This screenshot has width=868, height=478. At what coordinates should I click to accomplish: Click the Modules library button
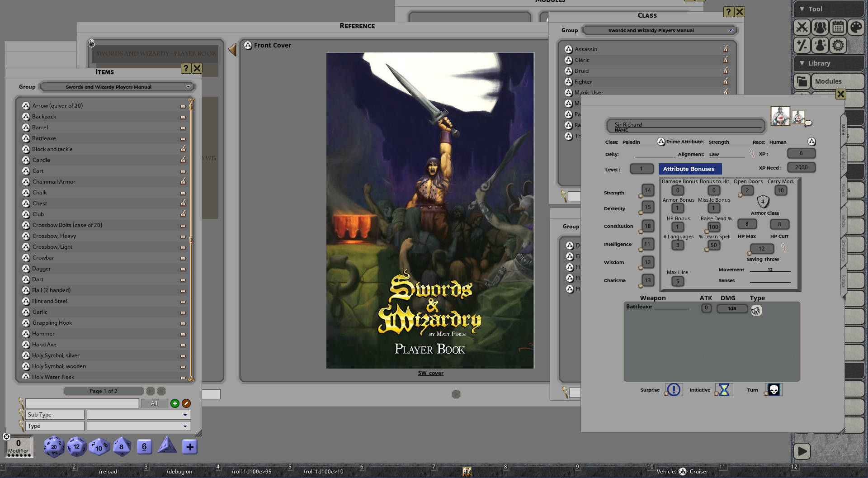[837, 81]
